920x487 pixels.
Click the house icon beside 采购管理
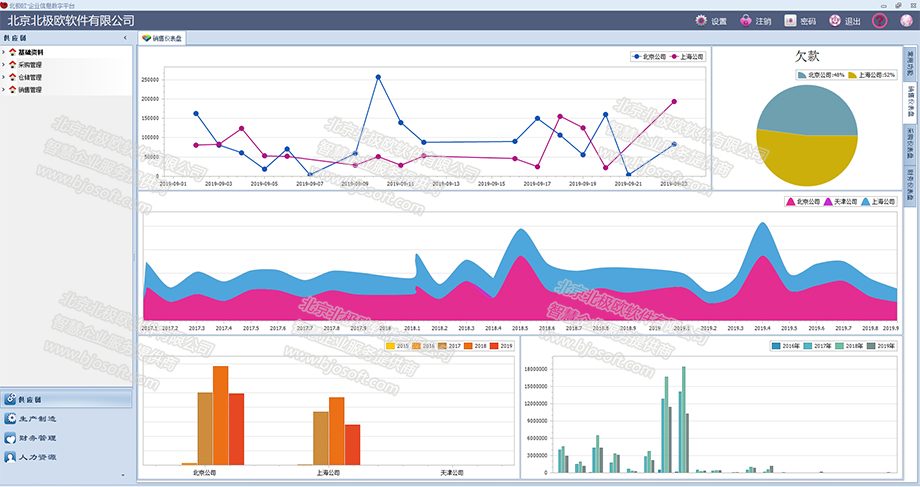click(x=13, y=65)
